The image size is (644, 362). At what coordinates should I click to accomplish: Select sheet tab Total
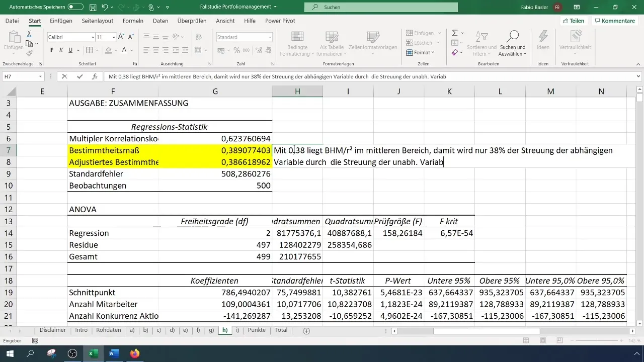[x=281, y=330]
